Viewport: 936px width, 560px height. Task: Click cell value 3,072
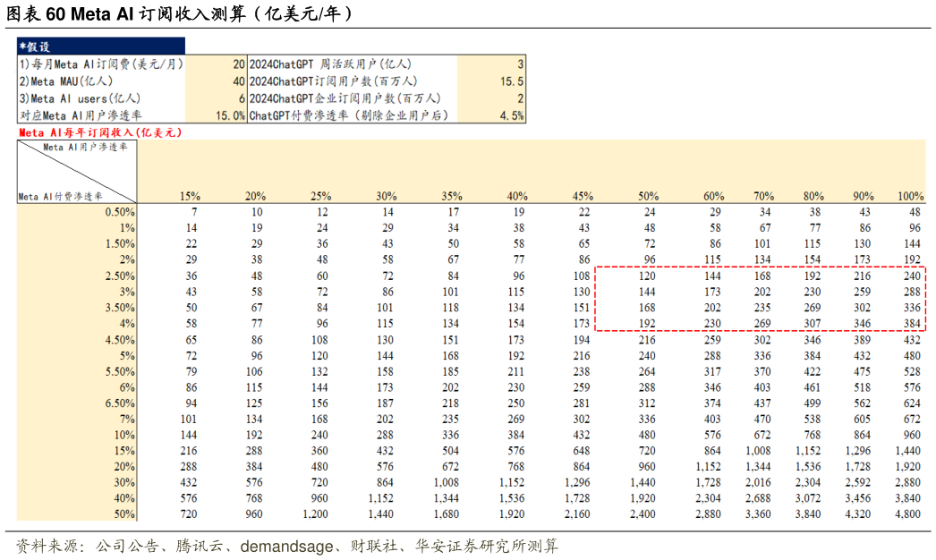(x=808, y=498)
